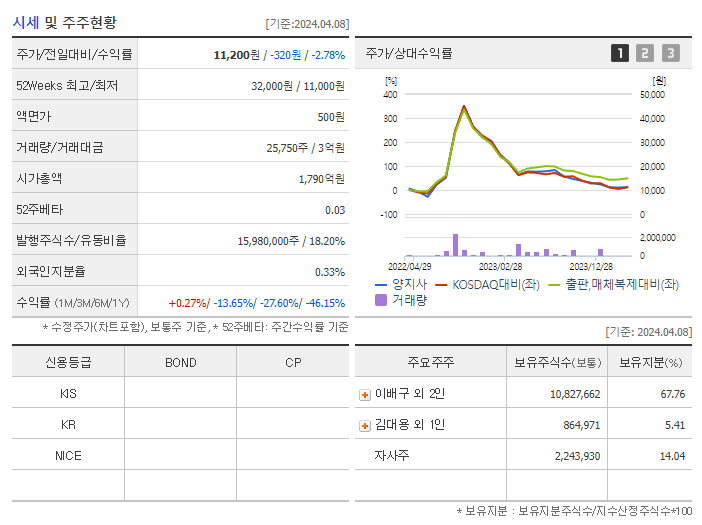Click the 보유주식수(보통) column header
Viewport: 702px width, 525px height.
pos(557,362)
